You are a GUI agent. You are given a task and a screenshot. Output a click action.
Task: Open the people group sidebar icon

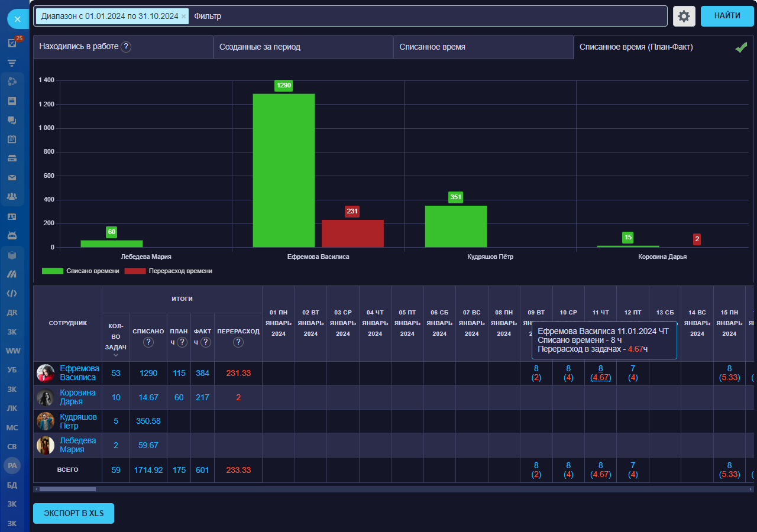pos(12,196)
